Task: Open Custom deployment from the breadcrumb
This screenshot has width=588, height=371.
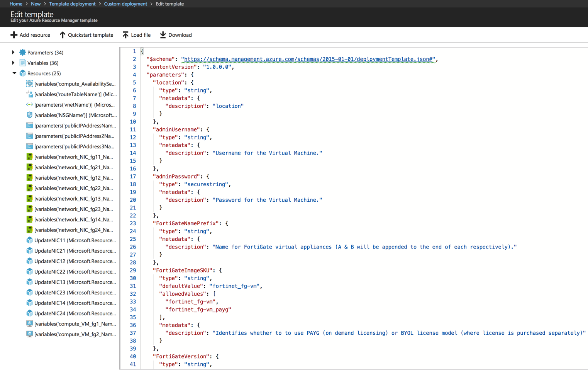Action: pos(125,4)
